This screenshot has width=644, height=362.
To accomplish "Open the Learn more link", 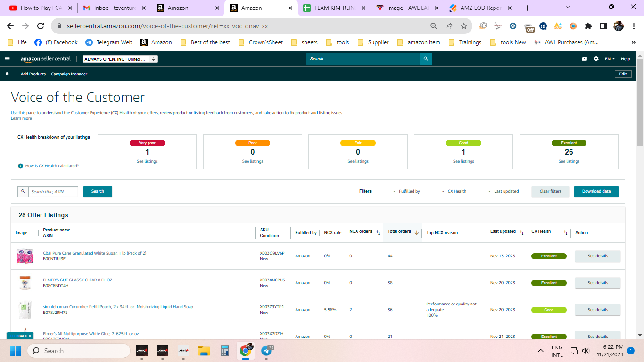I will (21, 118).
